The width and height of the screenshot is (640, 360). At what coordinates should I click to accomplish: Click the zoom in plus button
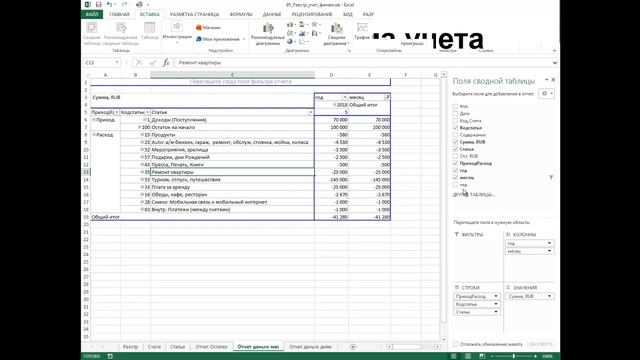pyautogui.click(x=535, y=356)
